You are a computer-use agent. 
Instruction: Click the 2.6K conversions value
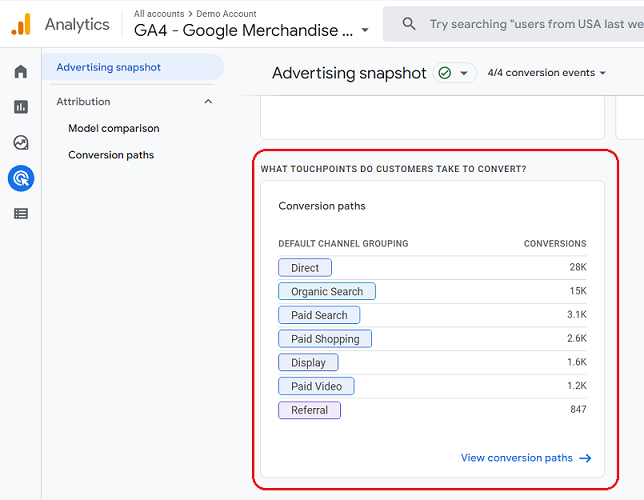click(x=577, y=338)
